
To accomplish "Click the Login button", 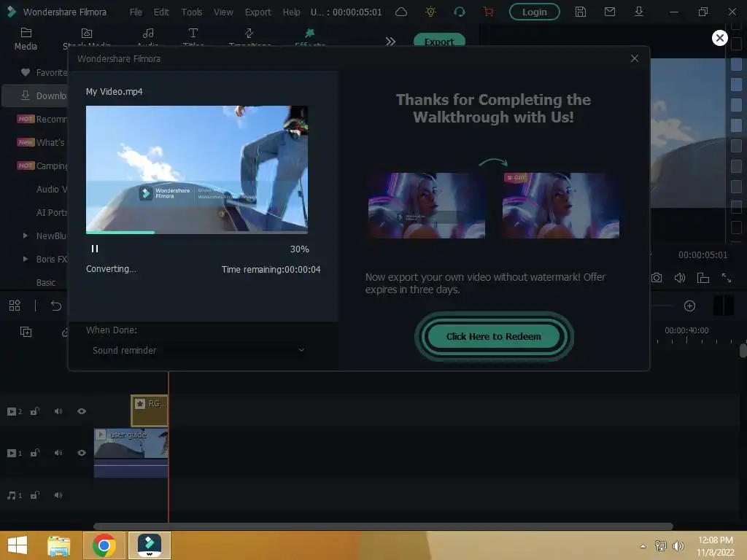I will click(x=534, y=12).
